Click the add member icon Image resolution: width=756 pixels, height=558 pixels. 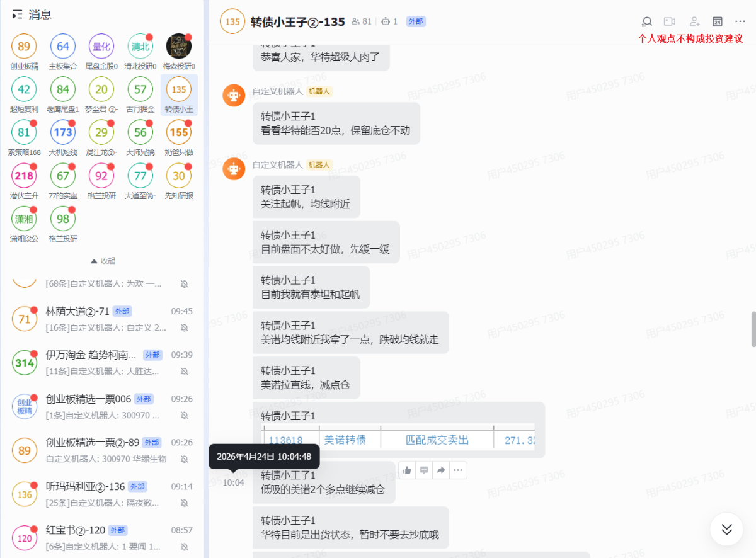[694, 21]
